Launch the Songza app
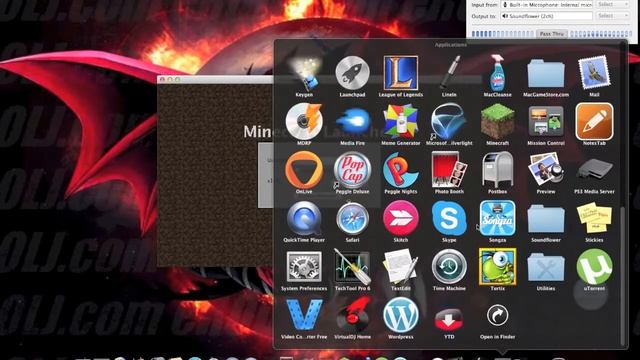This screenshot has width=640, height=360. point(497,218)
